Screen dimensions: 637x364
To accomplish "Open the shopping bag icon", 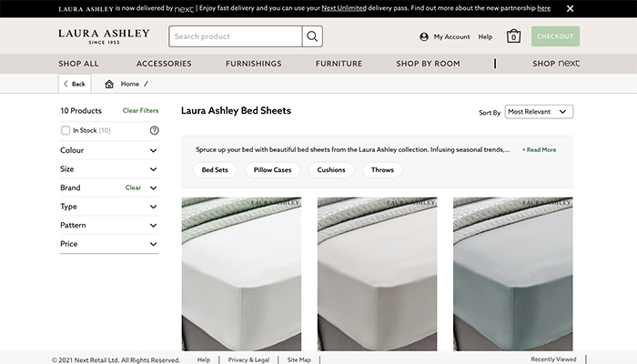I will 513,36.
